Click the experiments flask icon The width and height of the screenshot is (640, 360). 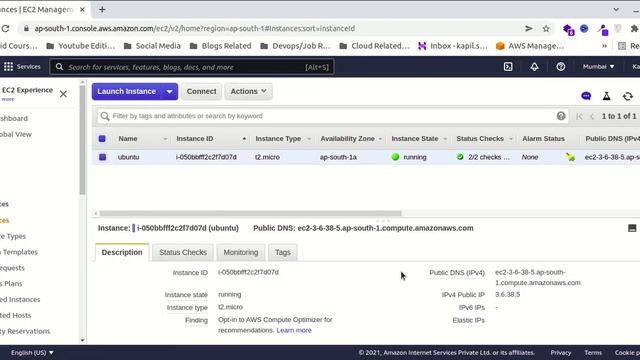point(607,96)
